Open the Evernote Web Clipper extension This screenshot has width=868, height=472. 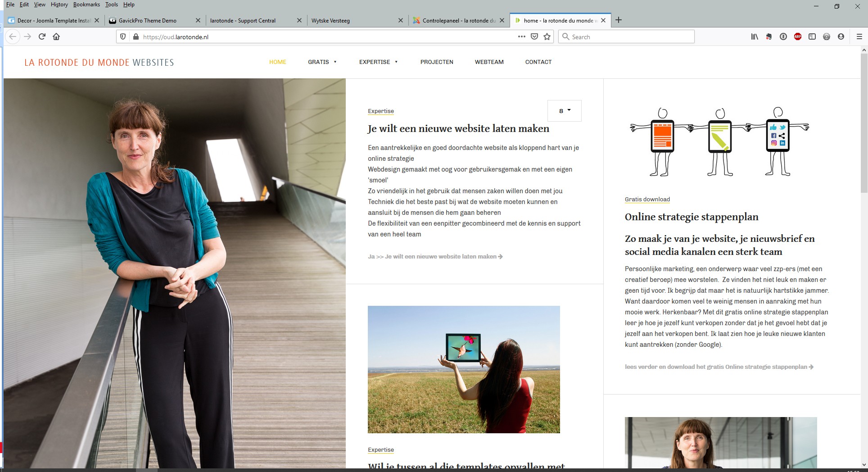pyautogui.click(x=769, y=37)
